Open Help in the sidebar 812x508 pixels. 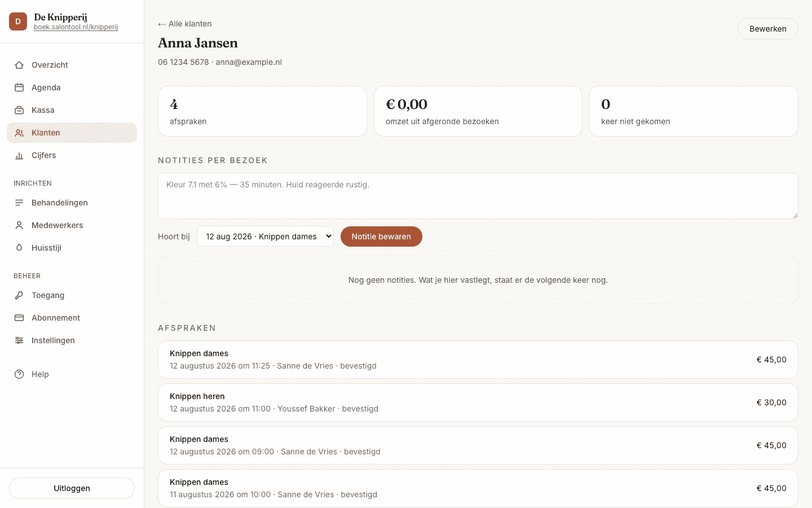pos(72,374)
